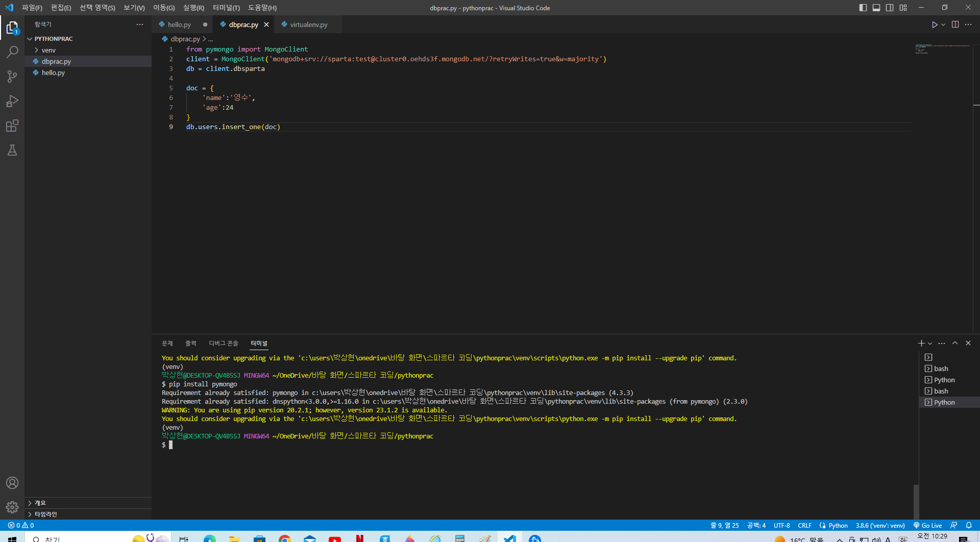The width and height of the screenshot is (980, 542).
Task: Click line and column indicator in status bar
Action: [x=724, y=525]
